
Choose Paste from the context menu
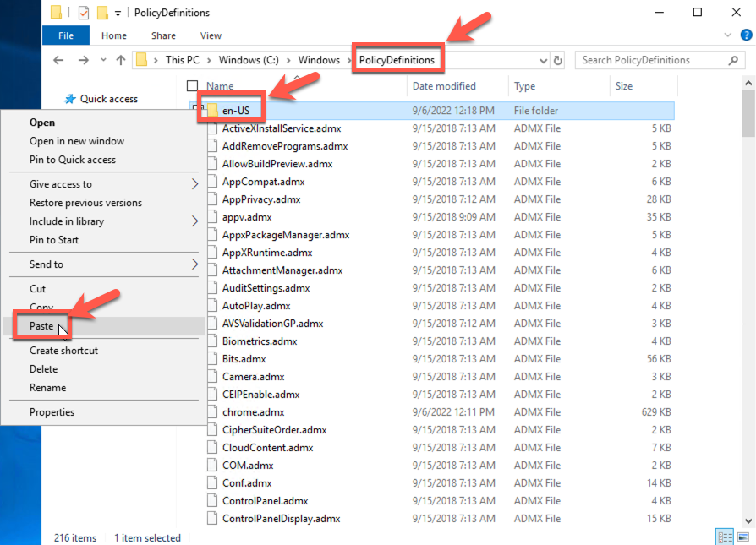[41, 326]
